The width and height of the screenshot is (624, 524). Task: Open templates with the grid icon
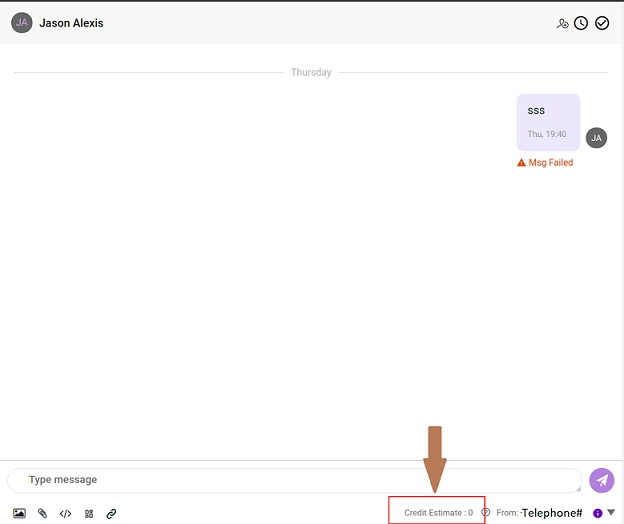coord(89,514)
